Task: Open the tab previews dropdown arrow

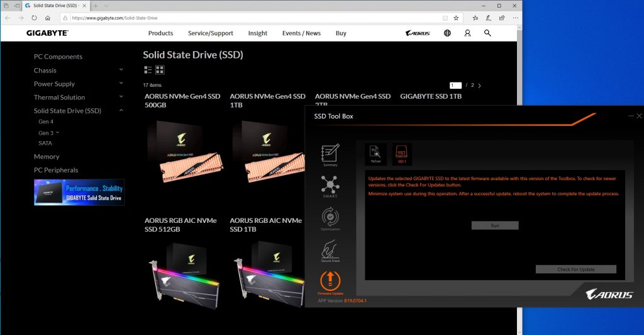Action: (106, 6)
